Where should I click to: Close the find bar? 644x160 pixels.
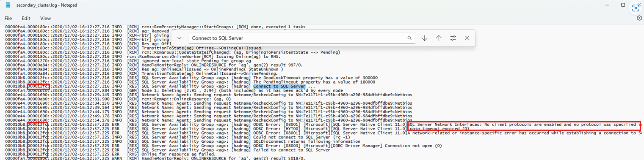[x=467, y=38]
